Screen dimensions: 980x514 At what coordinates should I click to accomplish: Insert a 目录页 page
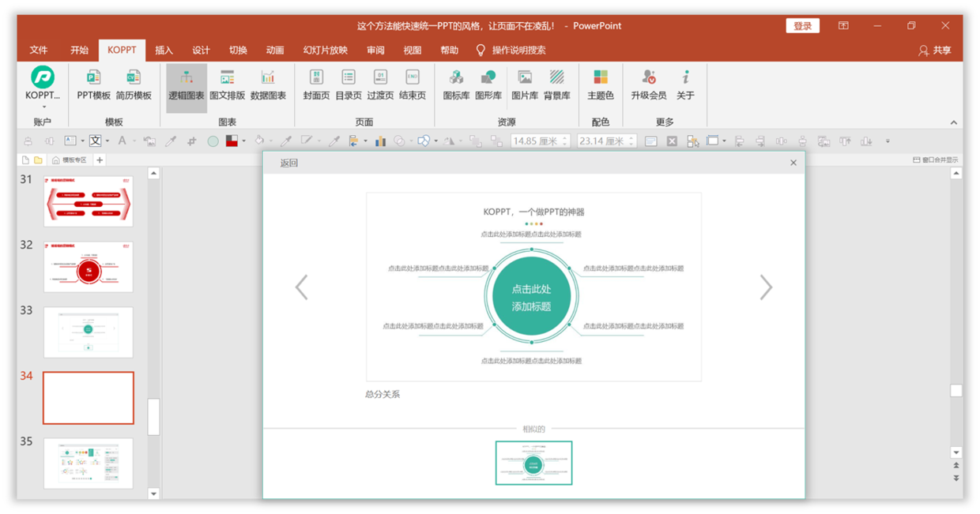(x=349, y=84)
